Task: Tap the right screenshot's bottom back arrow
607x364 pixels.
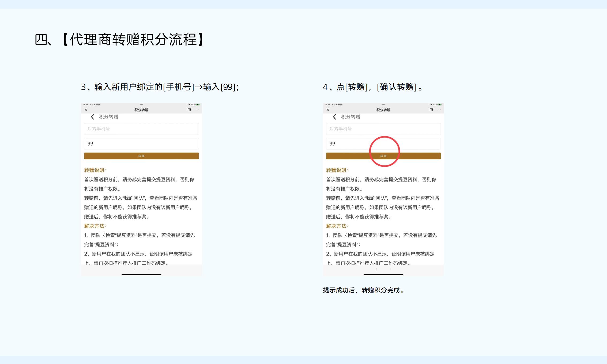Action: [x=376, y=269]
